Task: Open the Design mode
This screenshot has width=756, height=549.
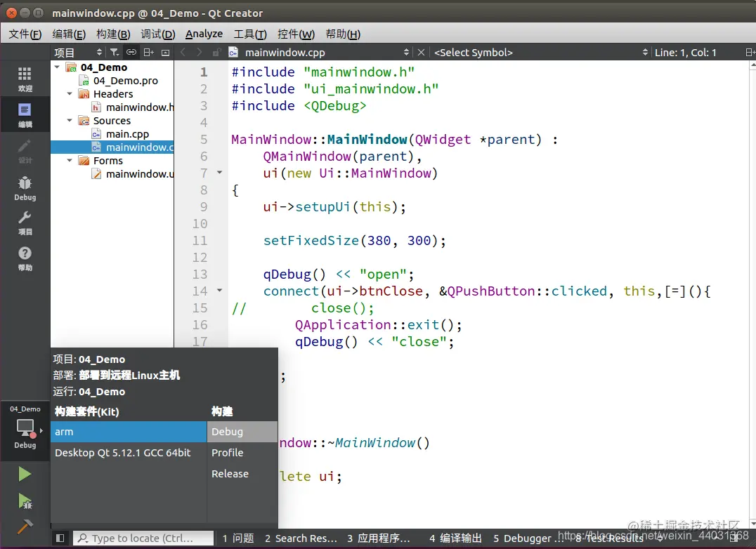Action: point(25,151)
